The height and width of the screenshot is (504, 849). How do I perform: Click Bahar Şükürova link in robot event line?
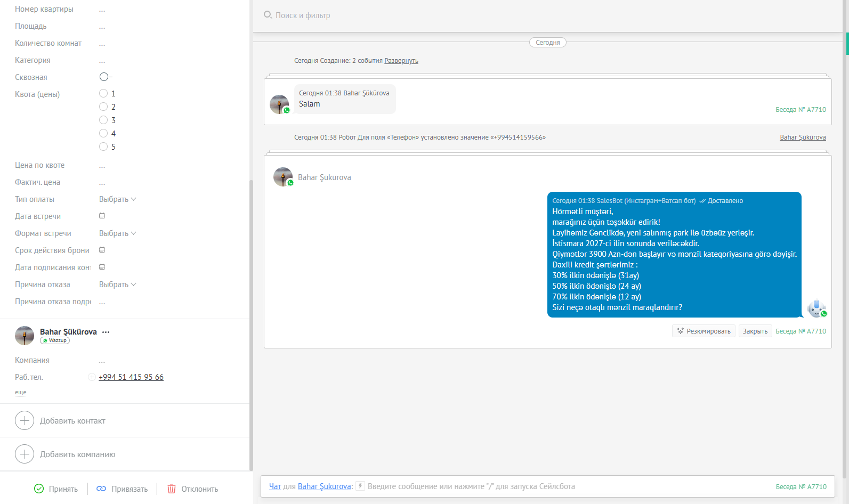(x=803, y=137)
